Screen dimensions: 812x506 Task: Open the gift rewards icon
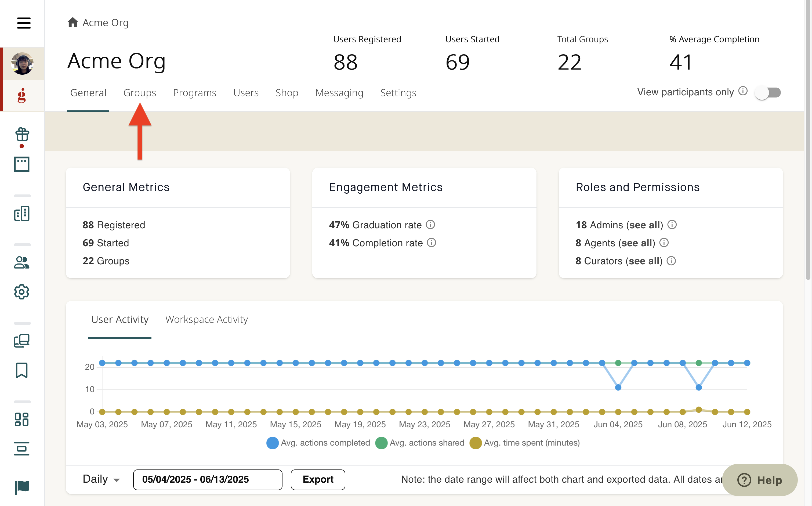point(22,135)
